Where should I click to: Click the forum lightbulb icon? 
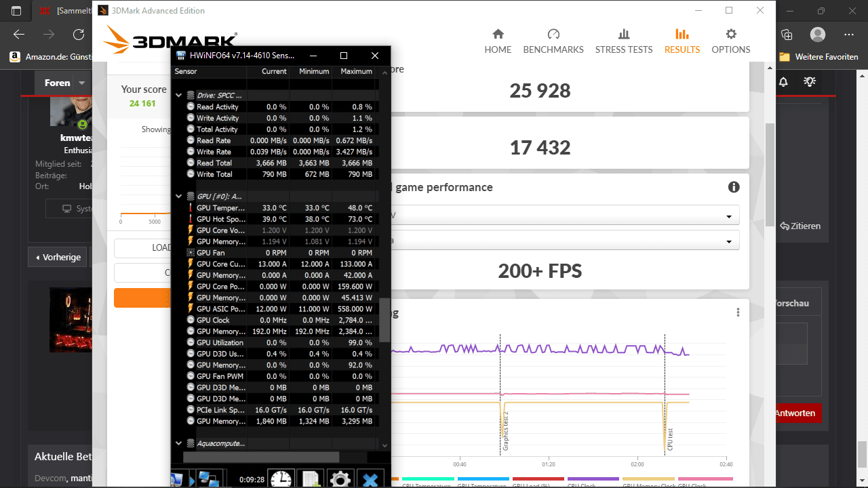[809, 82]
